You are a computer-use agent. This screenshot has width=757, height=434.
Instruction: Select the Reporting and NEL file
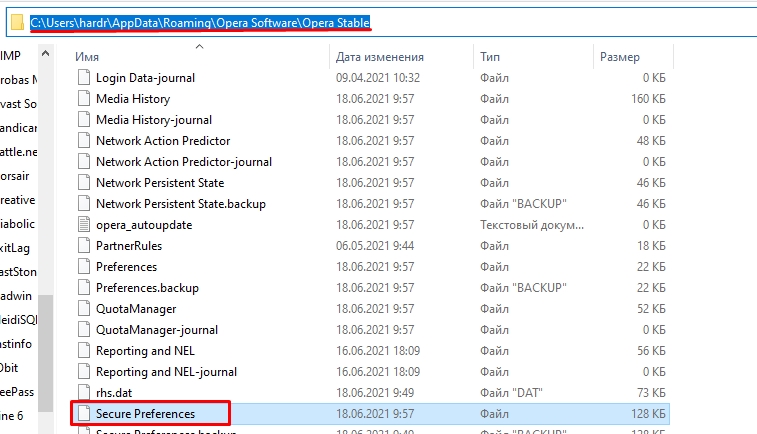145,351
